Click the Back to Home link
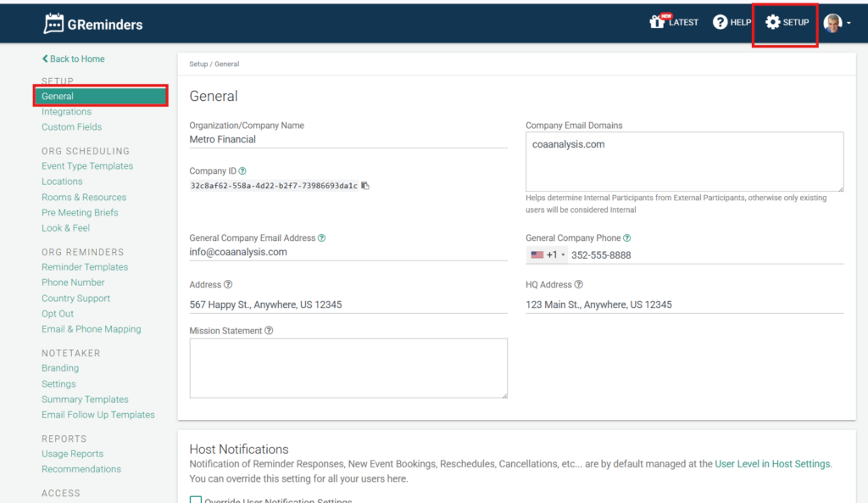 coord(73,59)
